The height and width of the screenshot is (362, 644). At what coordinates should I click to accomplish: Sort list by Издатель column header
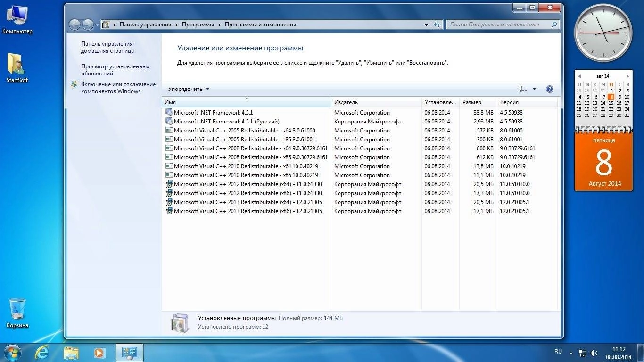pos(376,102)
